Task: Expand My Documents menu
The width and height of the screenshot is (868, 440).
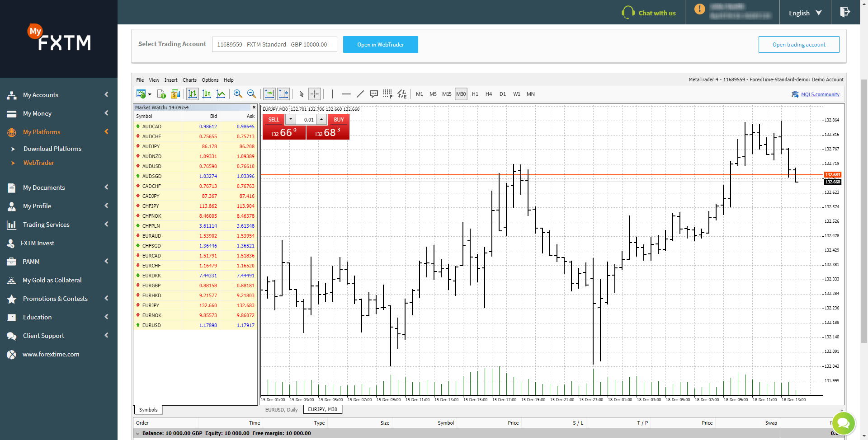Action: (x=58, y=187)
